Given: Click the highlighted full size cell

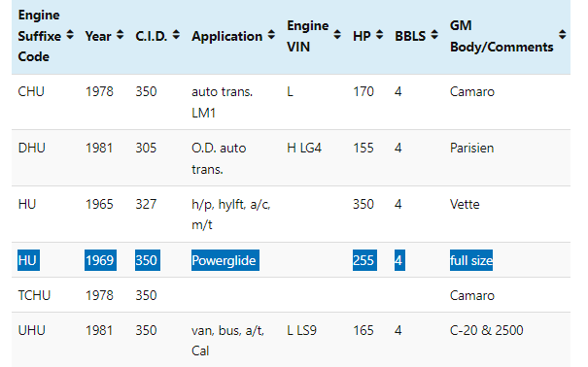Looking at the screenshot, I should [471, 260].
